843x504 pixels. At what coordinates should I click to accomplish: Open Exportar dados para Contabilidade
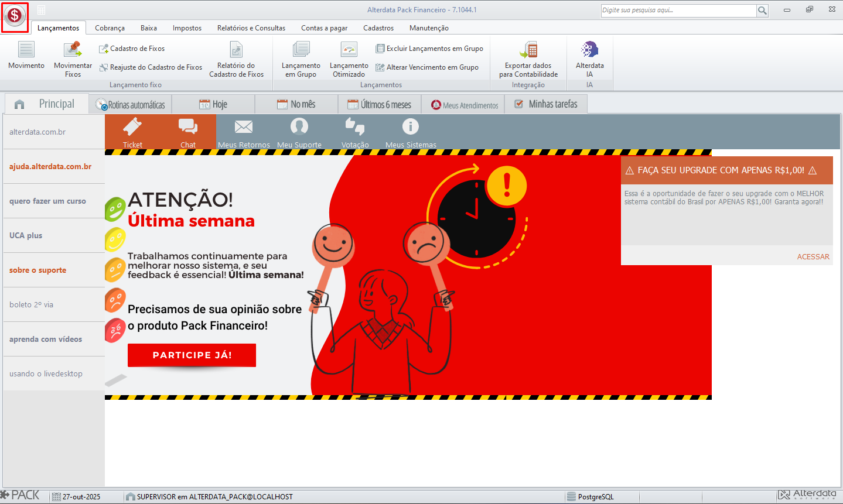click(x=528, y=59)
